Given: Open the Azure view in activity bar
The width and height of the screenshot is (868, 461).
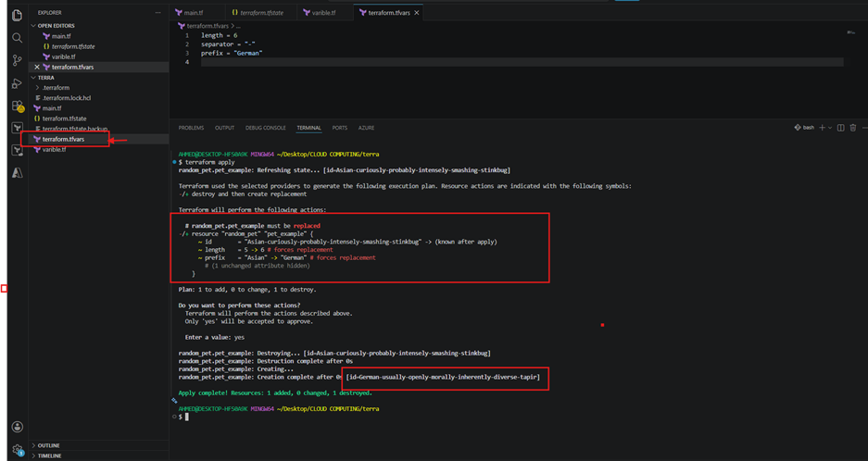Looking at the screenshot, I should pyautogui.click(x=18, y=173).
